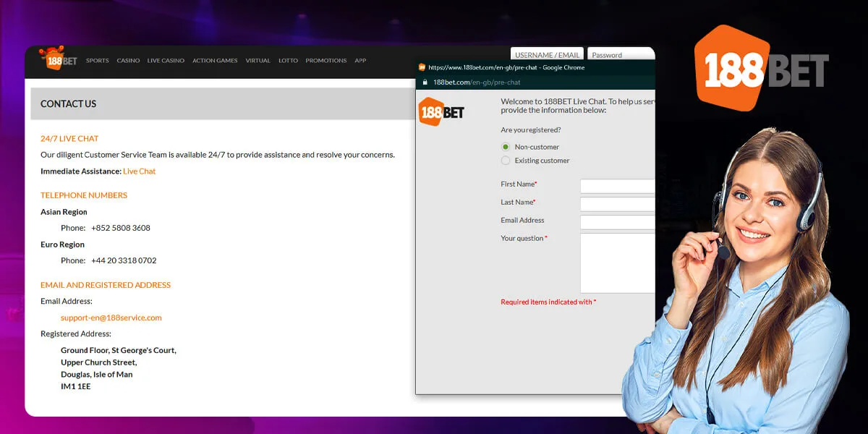The image size is (868, 434).
Task: Click the Last Name input field
Action: pyautogui.click(x=617, y=204)
